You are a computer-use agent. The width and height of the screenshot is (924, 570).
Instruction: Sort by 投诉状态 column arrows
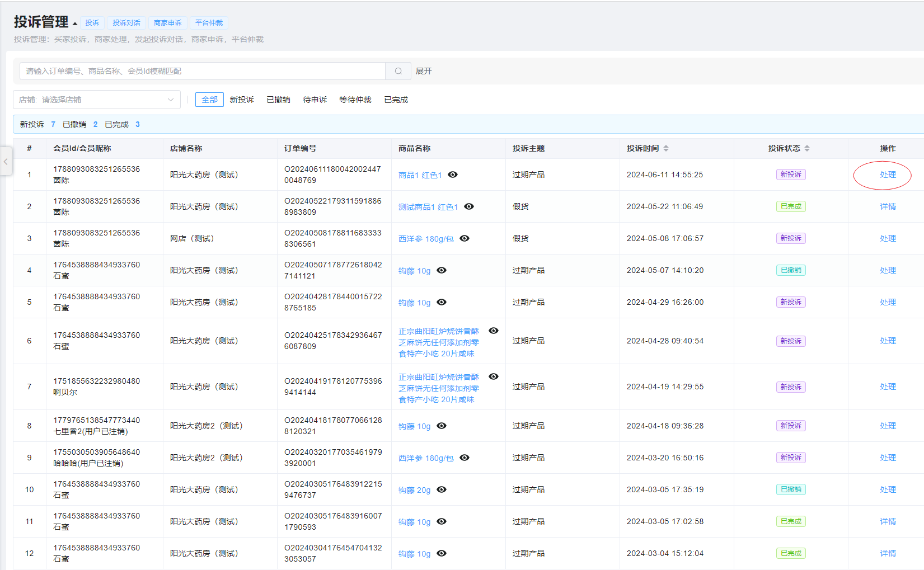tap(807, 148)
